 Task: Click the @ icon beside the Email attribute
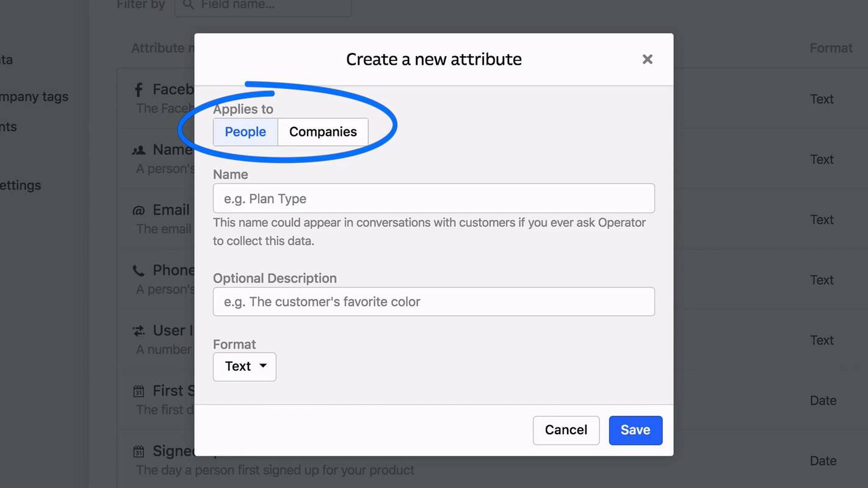(x=137, y=210)
